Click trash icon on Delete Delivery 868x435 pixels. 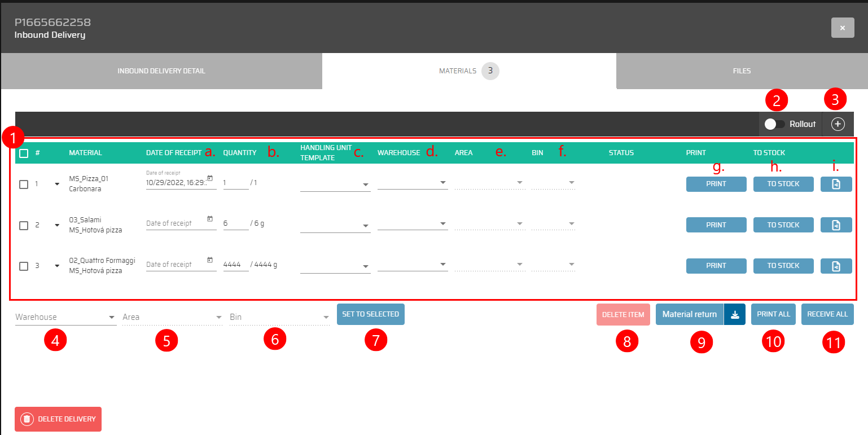point(27,419)
